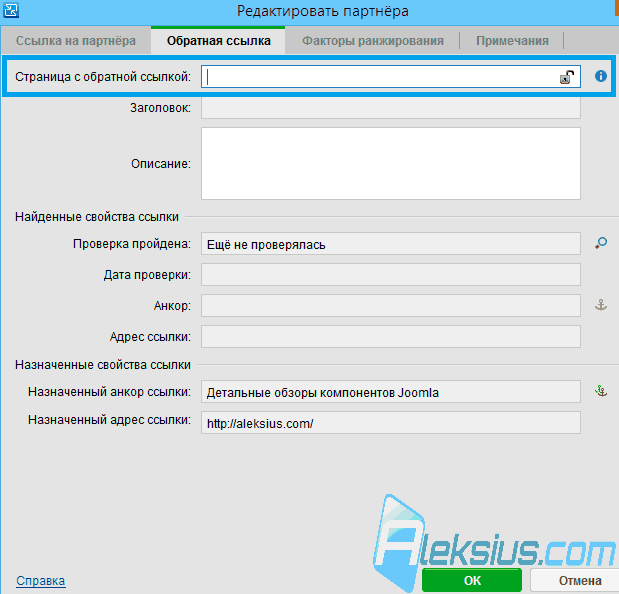
Task: Edit the Назначенный адрес ссылки field
Action: (391, 423)
